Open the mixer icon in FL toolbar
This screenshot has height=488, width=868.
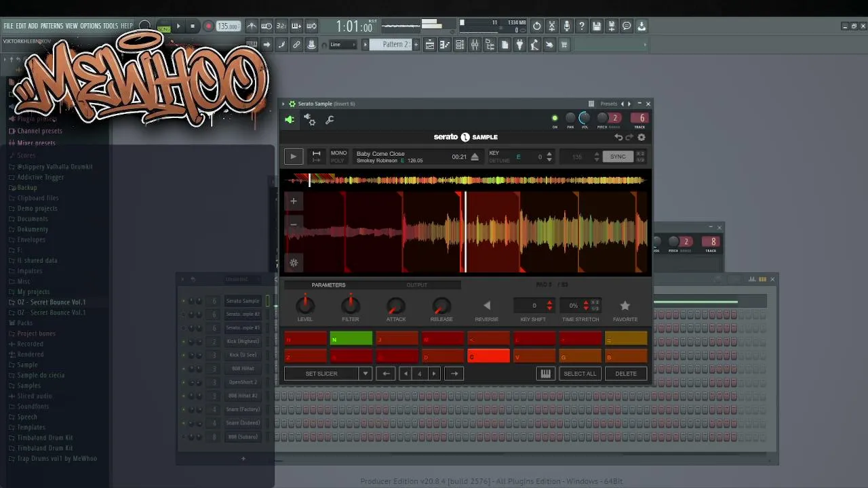pos(475,45)
